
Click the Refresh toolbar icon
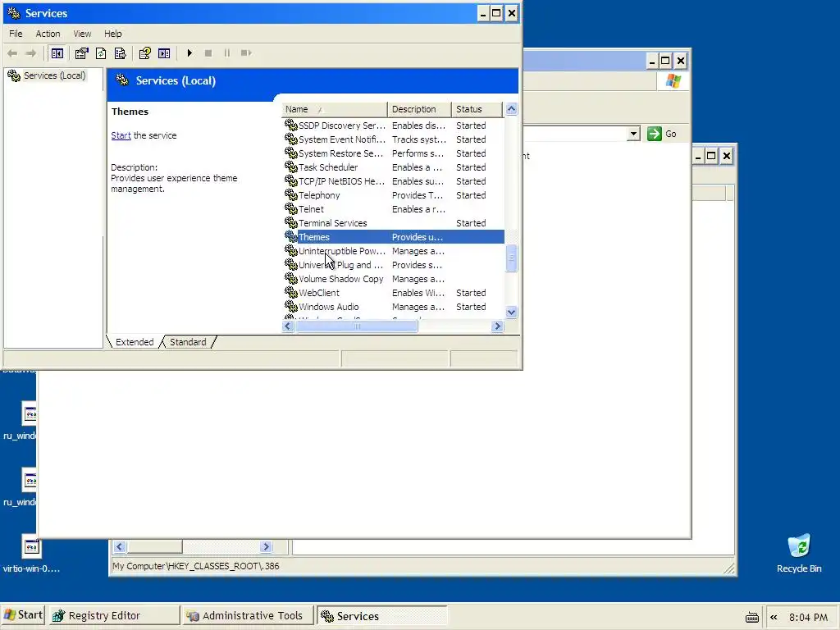point(101,53)
